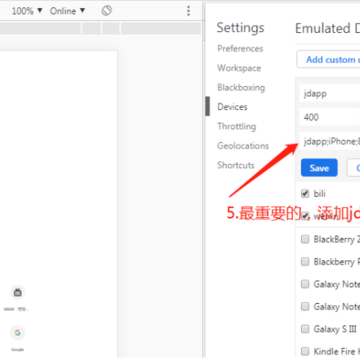The image size is (360, 360).
Task: Focus the jdapp device name field
Action: [x=330, y=94]
